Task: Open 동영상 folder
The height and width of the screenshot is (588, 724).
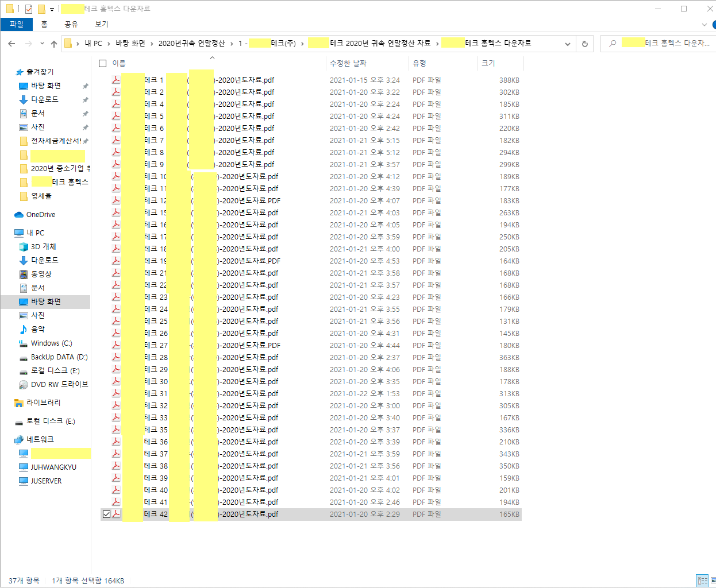Action: (41, 274)
